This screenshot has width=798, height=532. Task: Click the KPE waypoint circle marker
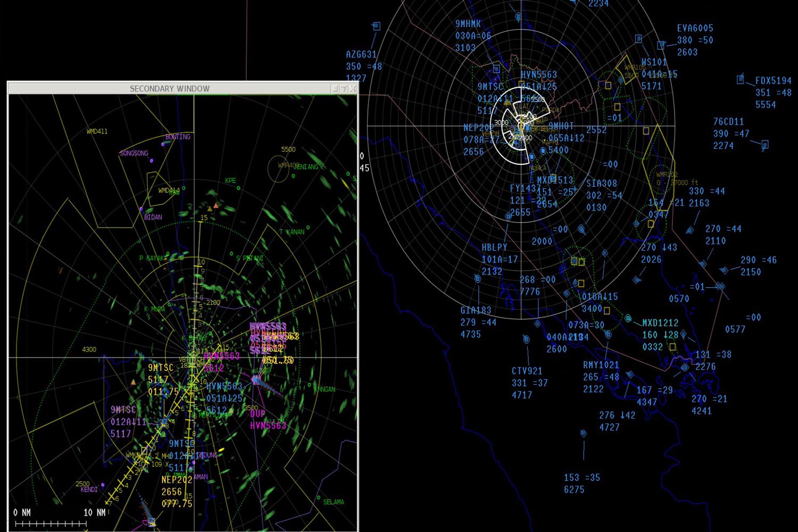(238, 187)
